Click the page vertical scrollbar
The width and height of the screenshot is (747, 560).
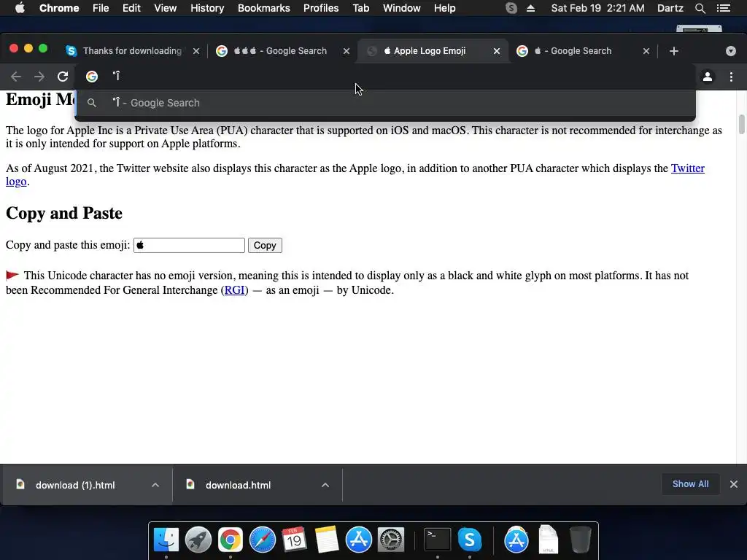[741, 124]
